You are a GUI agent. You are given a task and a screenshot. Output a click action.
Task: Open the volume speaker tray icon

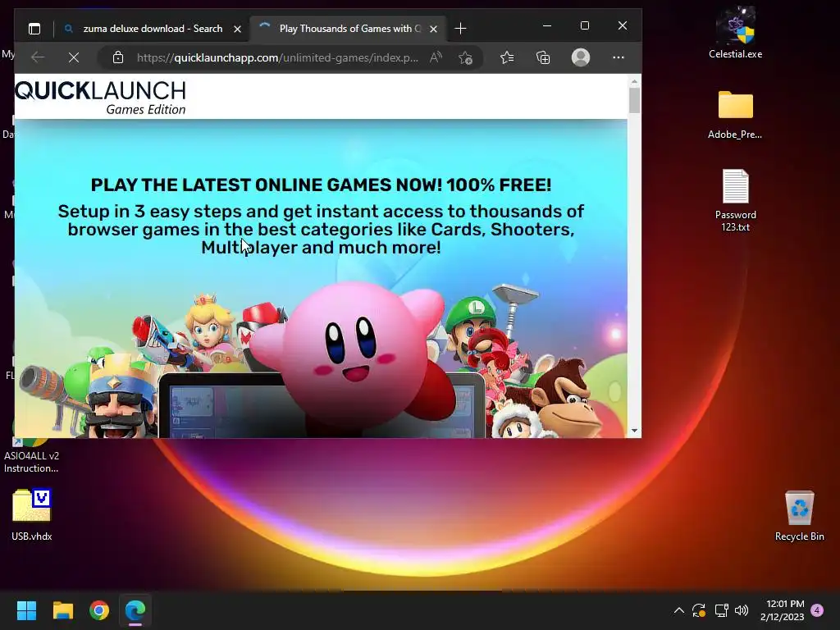(x=742, y=610)
